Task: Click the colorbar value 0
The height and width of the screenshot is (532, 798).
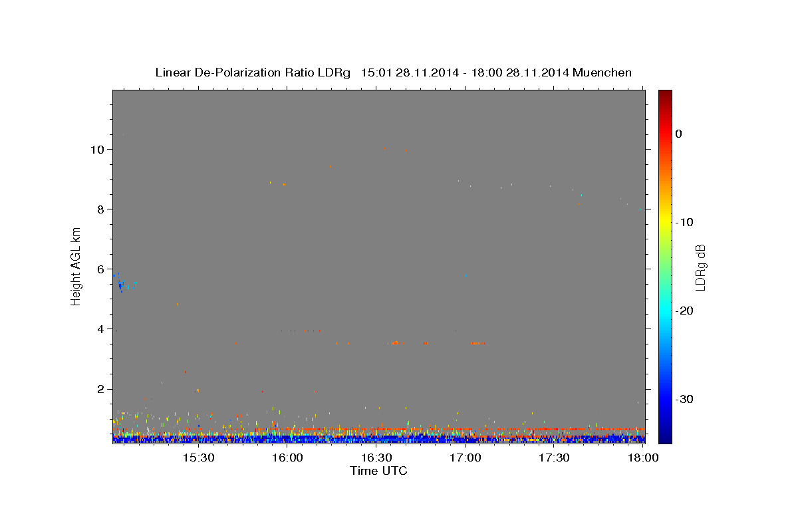Action: [679, 134]
